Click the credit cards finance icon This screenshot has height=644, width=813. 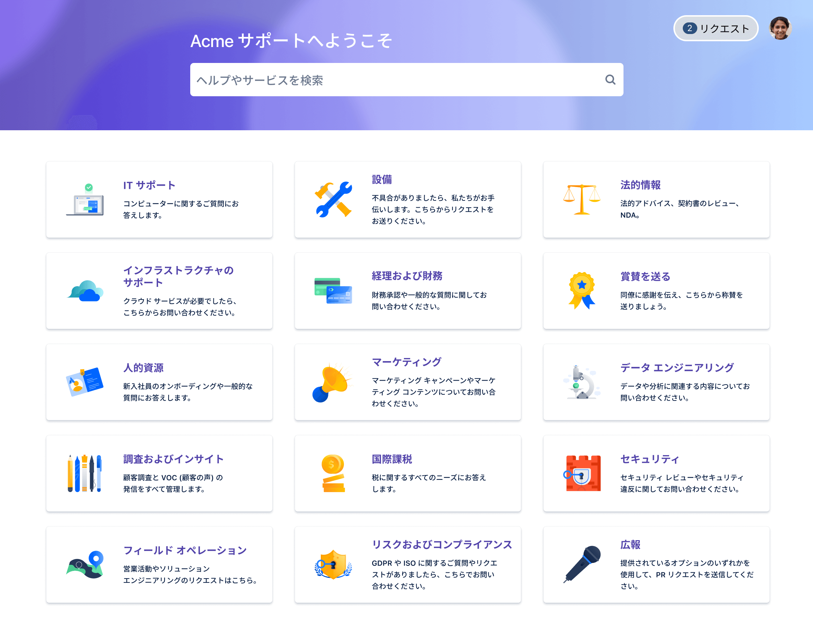pyautogui.click(x=333, y=291)
